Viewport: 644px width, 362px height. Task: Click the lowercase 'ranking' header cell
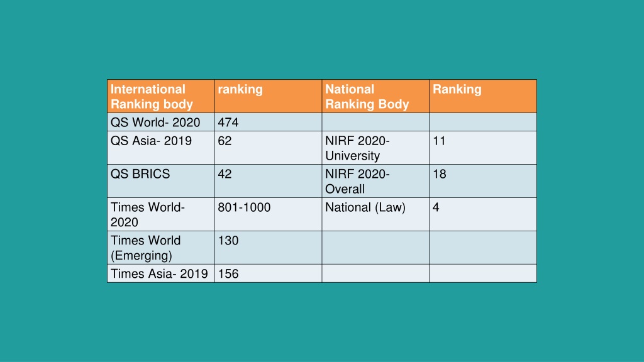click(268, 96)
